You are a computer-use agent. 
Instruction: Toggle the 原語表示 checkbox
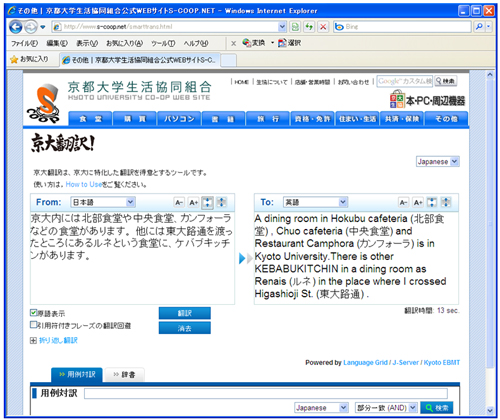pyautogui.click(x=33, y=313)
